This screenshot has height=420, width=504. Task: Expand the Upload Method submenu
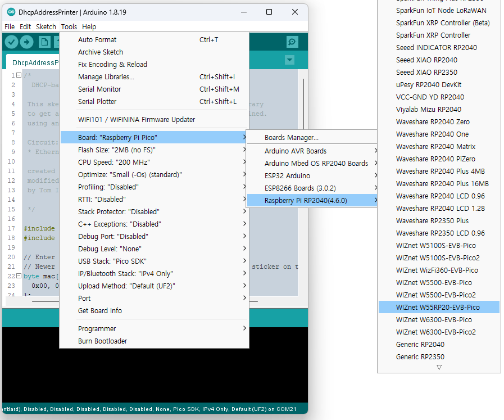point(155,286)
